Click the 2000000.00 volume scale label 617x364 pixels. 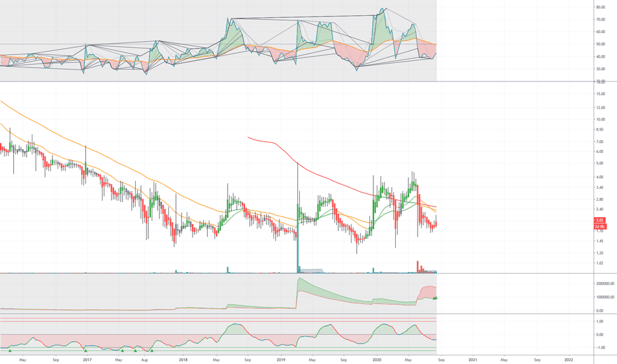(x=605, y=283)
